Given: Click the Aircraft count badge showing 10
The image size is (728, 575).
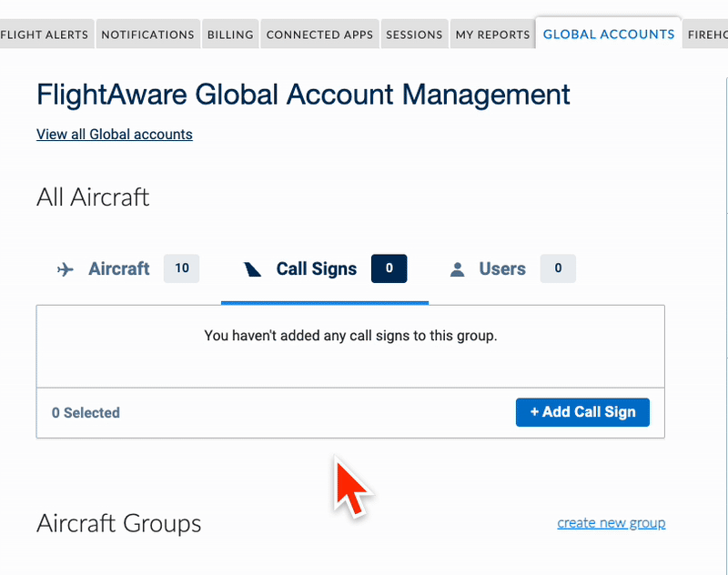Looking at the screenshot, I should [x=181, y=268].
